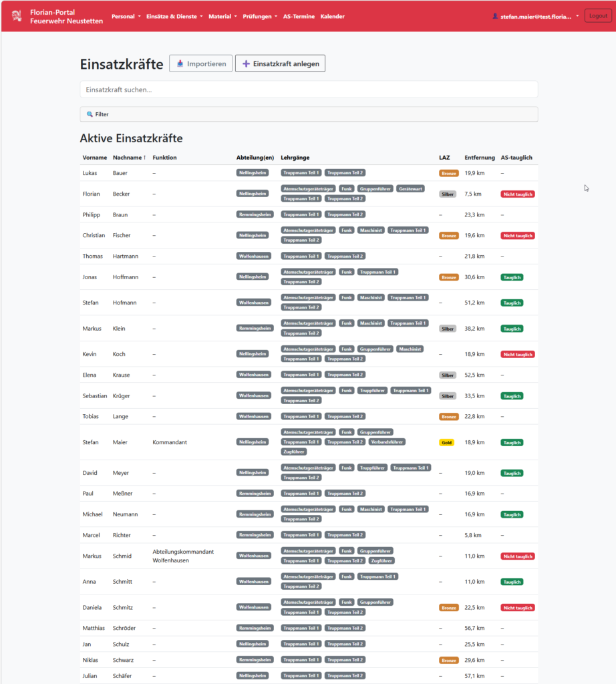Click the import icon on Importieren button
The height and width of the screenshot is (684, 616).
tap(180, 64)
